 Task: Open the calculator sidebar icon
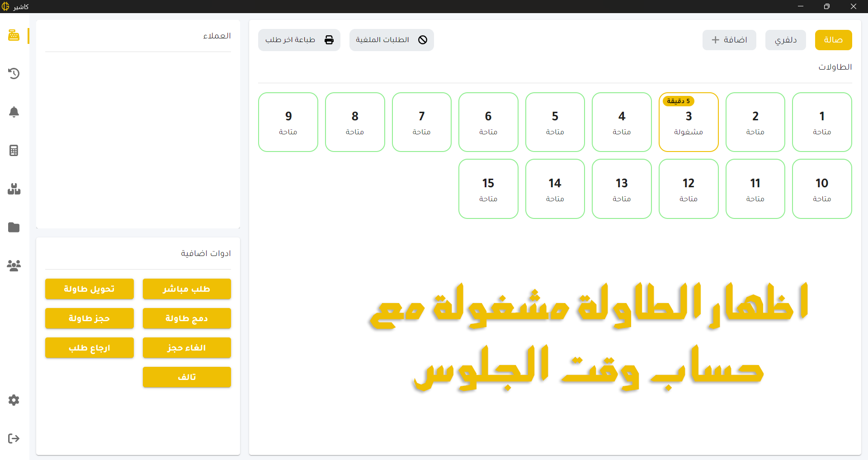[14, 150]
